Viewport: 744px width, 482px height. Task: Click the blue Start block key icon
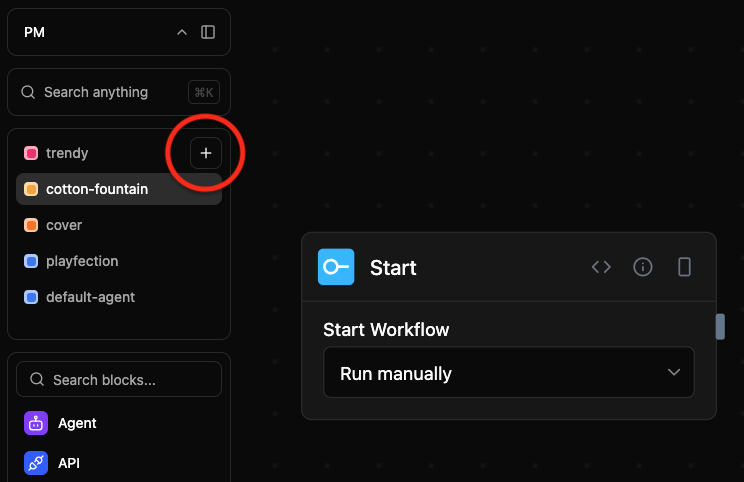click(x=336, y=267)
